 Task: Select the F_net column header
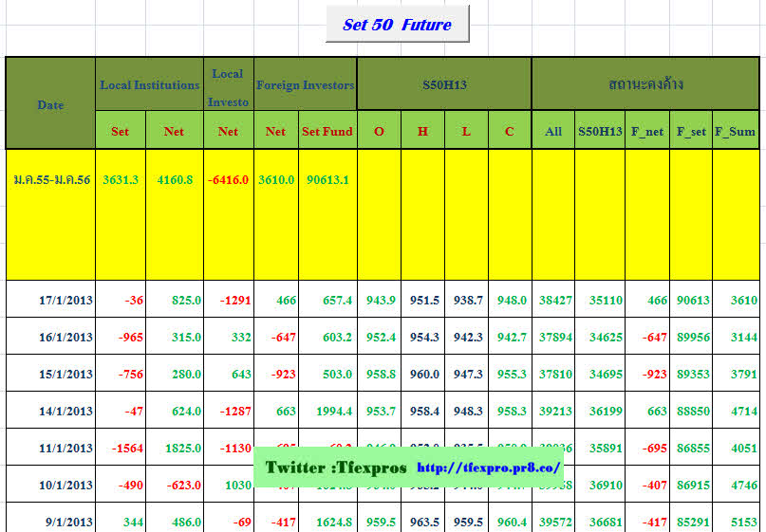click(x=647, y=131)
